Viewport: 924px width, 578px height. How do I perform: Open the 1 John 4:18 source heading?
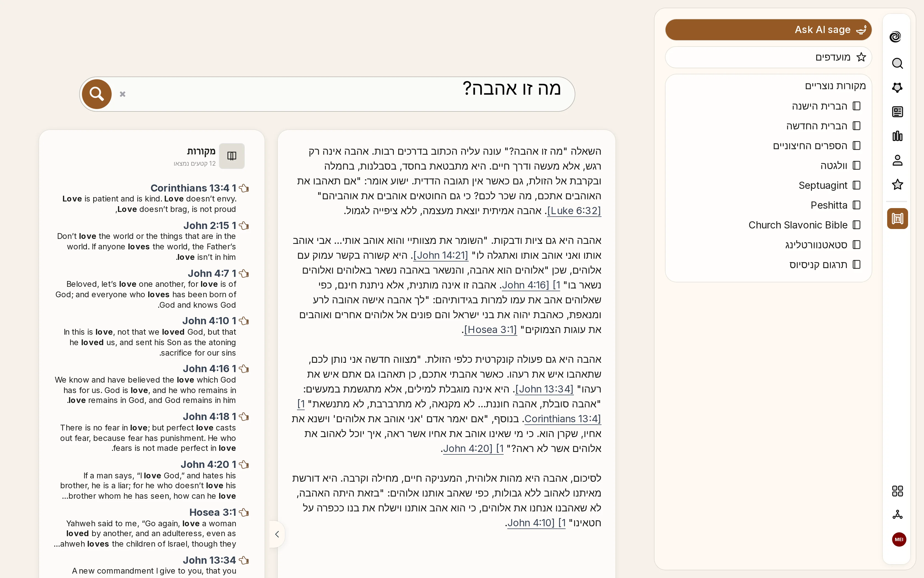point(209,416)
